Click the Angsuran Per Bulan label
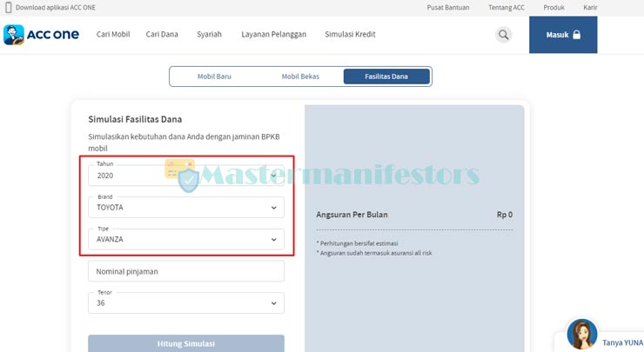The height and width of the screenshot is (352, 644). [x=352, y=215]
